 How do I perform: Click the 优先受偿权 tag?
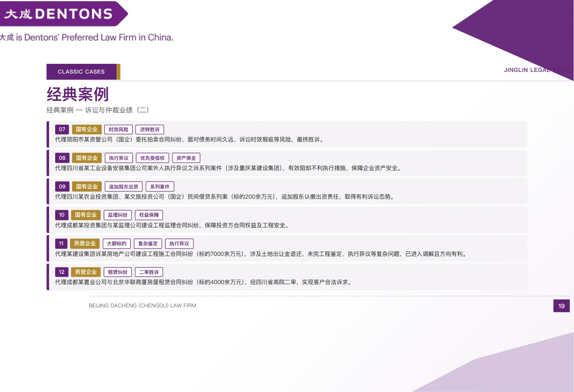point(152,158)
